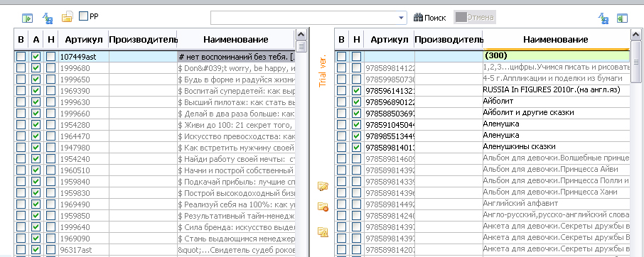Click the green arrow icon at top right
The height and width of the screenshot is (257, 644).
(x=623, y=18)
